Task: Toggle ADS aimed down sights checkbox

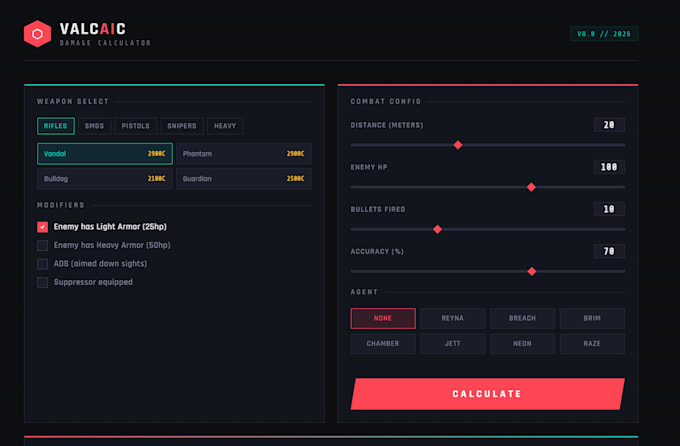Action: tap(42, 264)
